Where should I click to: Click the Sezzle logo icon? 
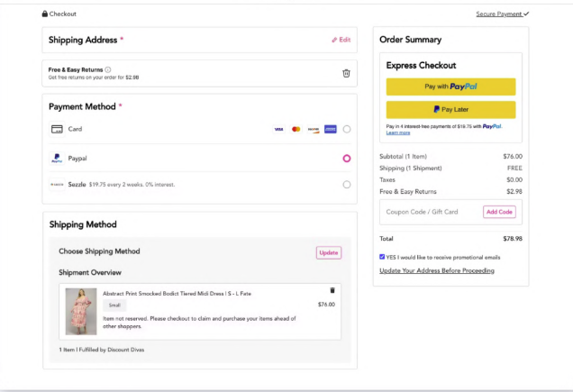tap(57, 185)
